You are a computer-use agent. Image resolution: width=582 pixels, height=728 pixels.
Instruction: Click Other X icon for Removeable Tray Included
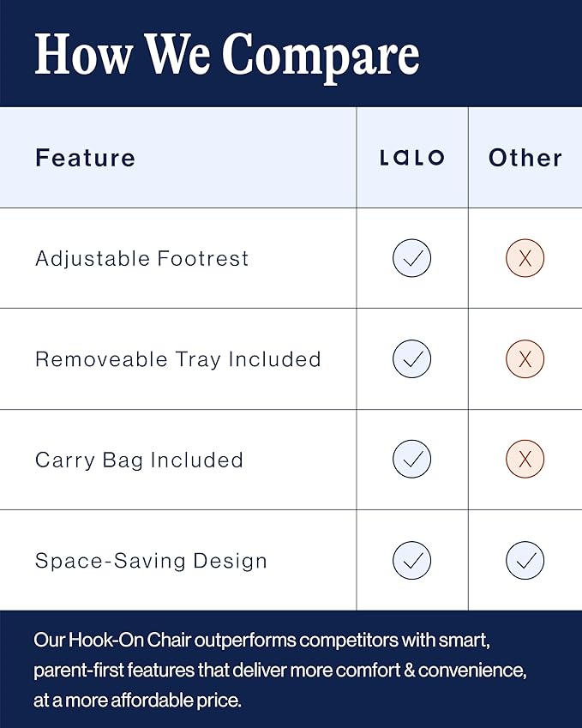tap(525, 359)
